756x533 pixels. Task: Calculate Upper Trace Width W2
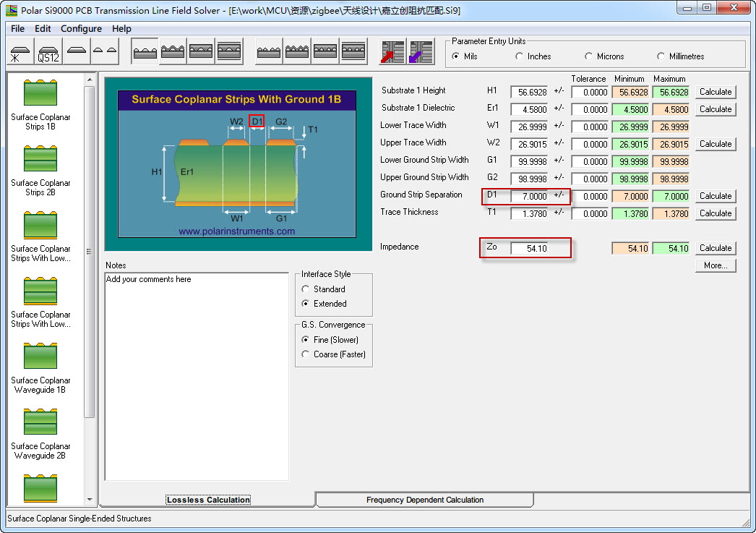click(x=716, y=144)
